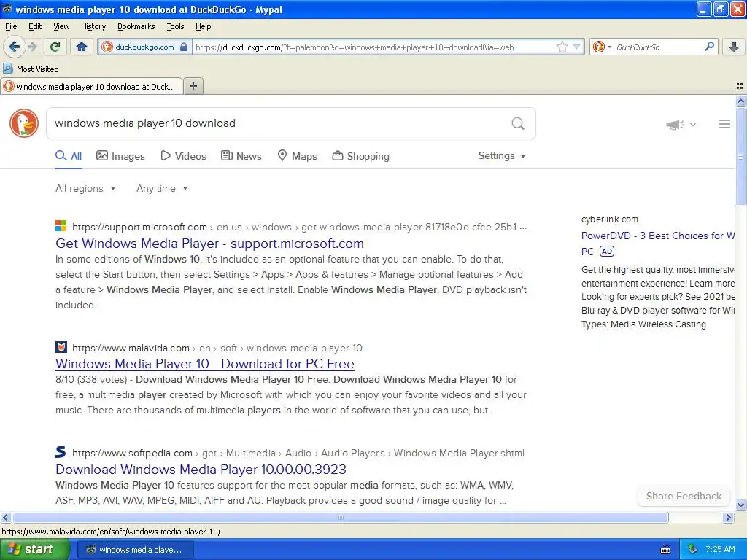Viewport: 747px width, 560px height.
Task: Open Windows Media Player 10 Download for PC Free
Action: (205, 364)
